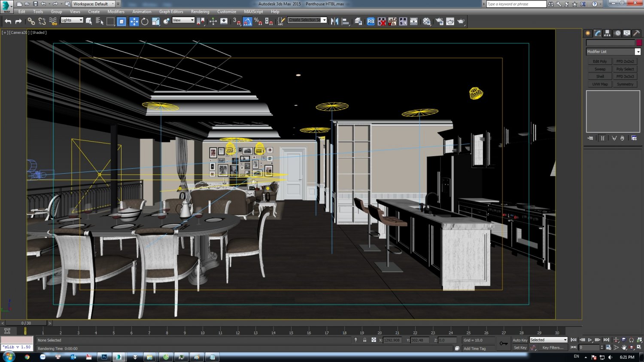Click the object color swatch beside name field
This screenshot has width=644, height=362.
pyautogui.click(x=639, y=42)
